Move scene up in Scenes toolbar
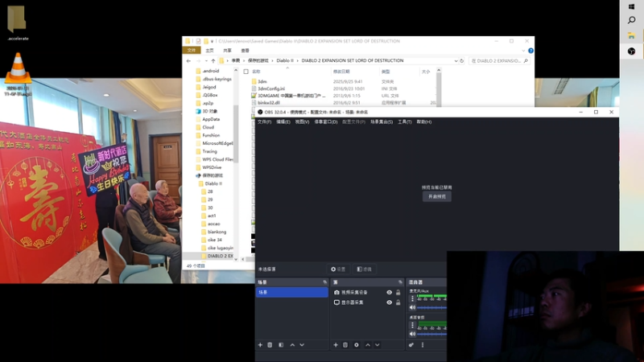 pyautogui.click(x=292, y=345)
